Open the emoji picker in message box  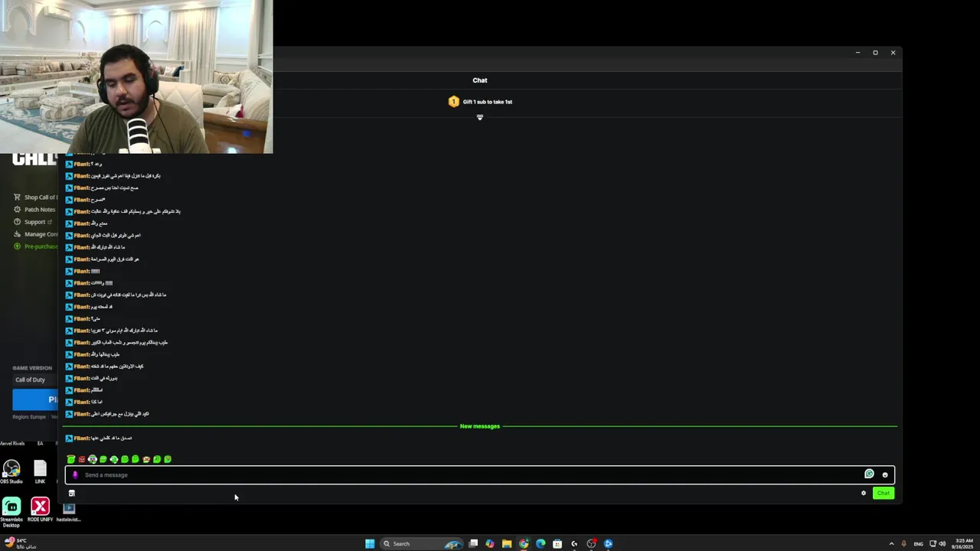pos(885,474)
